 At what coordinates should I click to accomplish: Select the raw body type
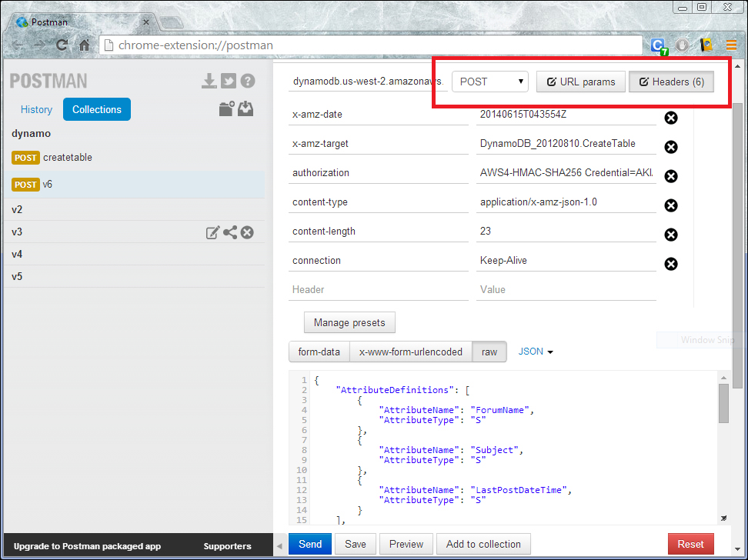pyautogui.click(x=489, y=352)
